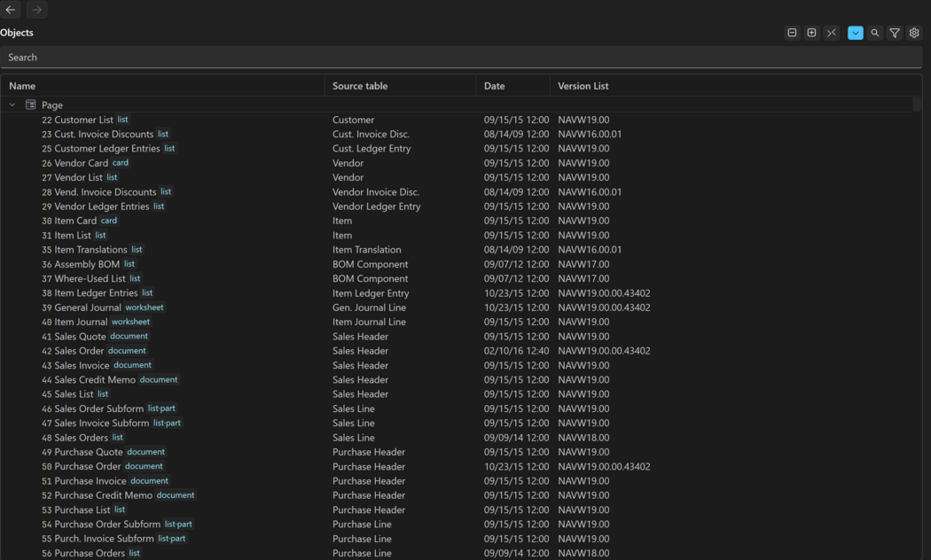
Task: Select 22 Customer List
Action: pos(77,120)
